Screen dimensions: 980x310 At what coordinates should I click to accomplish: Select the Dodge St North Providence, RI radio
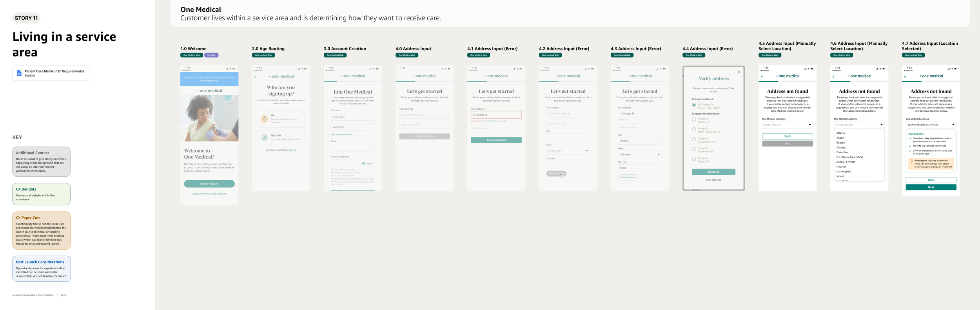click(x=694, y=129)
